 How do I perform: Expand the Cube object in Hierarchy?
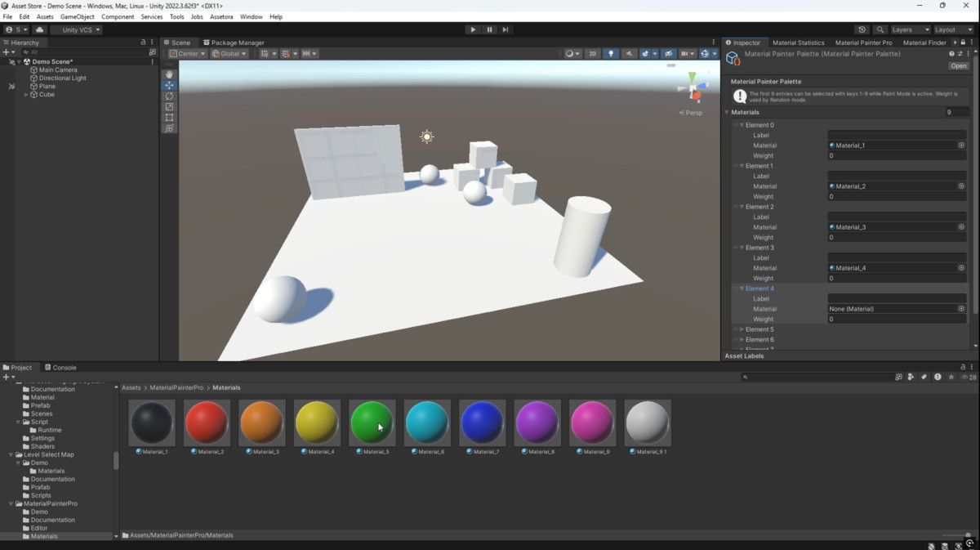[26, 95]
